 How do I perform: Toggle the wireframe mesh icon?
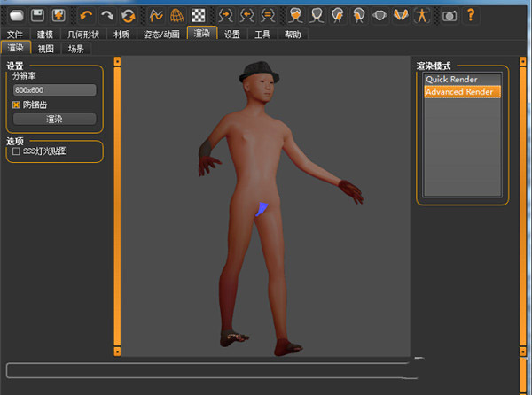point(178,15)
